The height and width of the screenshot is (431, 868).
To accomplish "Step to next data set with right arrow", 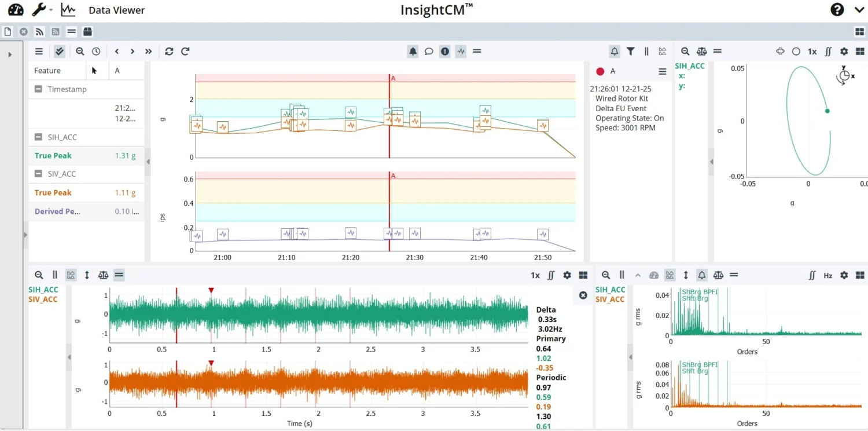I will [x=133, y=52].
